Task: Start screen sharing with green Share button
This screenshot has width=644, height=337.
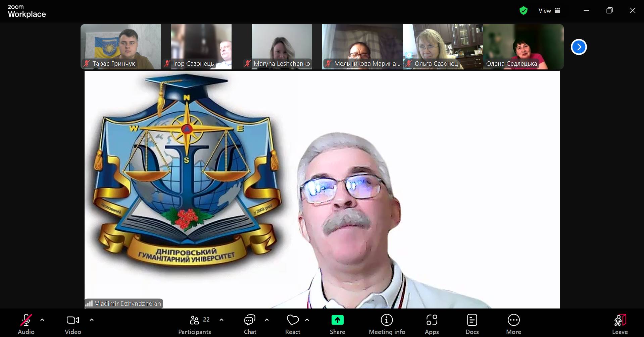Action: point(337,320)
